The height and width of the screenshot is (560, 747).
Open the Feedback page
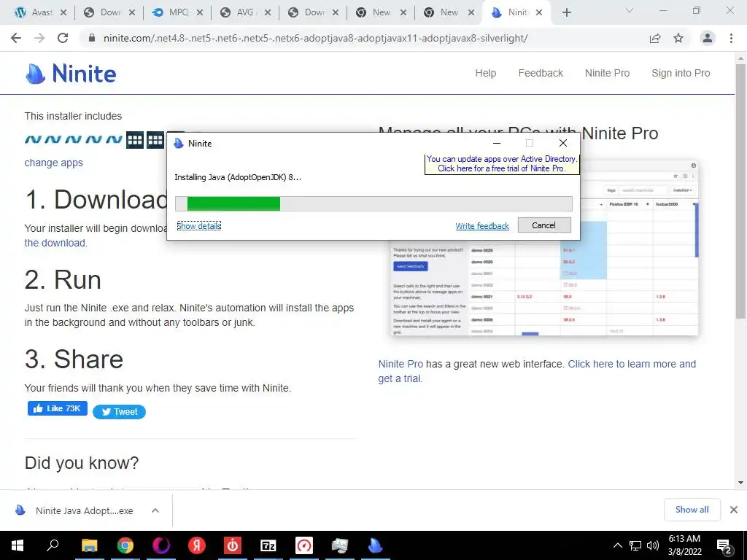tap(541, 73)
